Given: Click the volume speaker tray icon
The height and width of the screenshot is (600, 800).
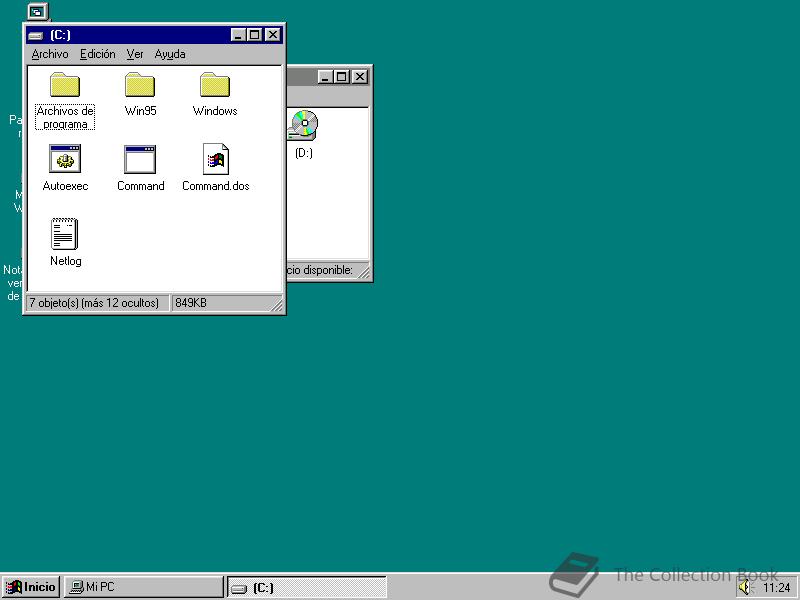Looking at the screenshot, I should (745, 587).
